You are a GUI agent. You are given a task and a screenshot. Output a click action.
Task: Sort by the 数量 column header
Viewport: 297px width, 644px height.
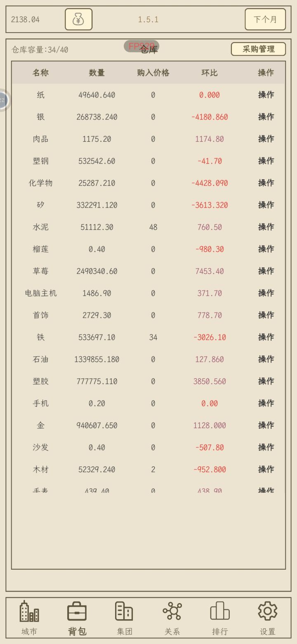tap(97, 73)
